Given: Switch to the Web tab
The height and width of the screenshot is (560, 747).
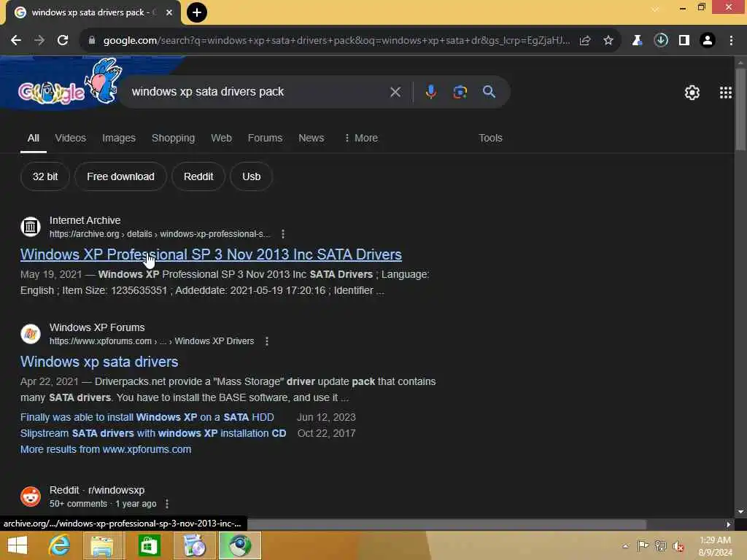Looking at the screenshot, I should coord(222,138).
